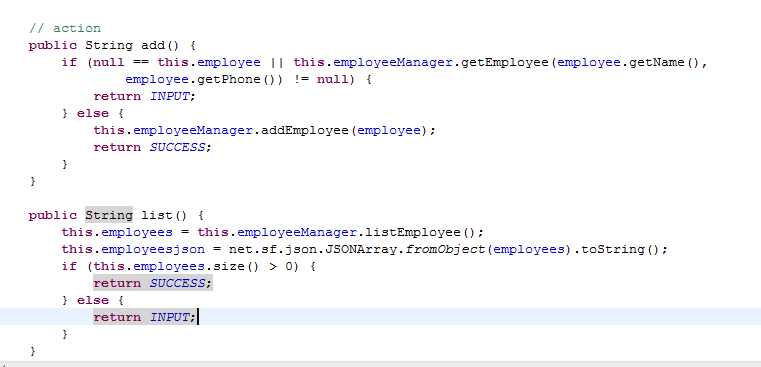Click the highlighted return SUCCESS statement in list()

click(153, 283)
